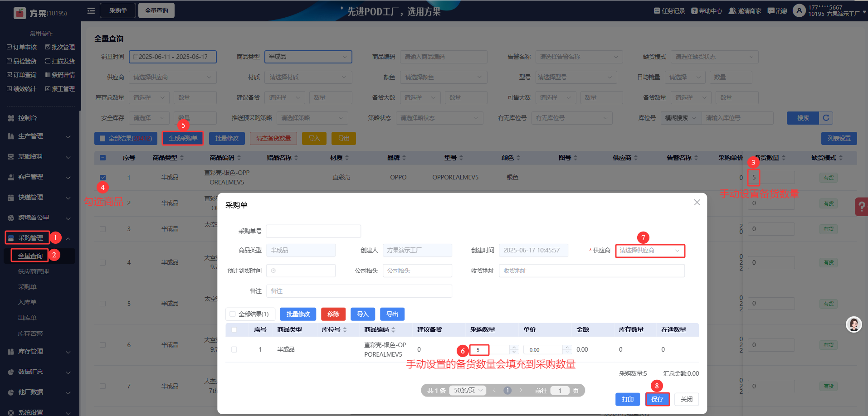Check the row 5 checkbox in the main table
Viewport: 868px width, 416px height.
pyautogui.click(x=102, y=304)
